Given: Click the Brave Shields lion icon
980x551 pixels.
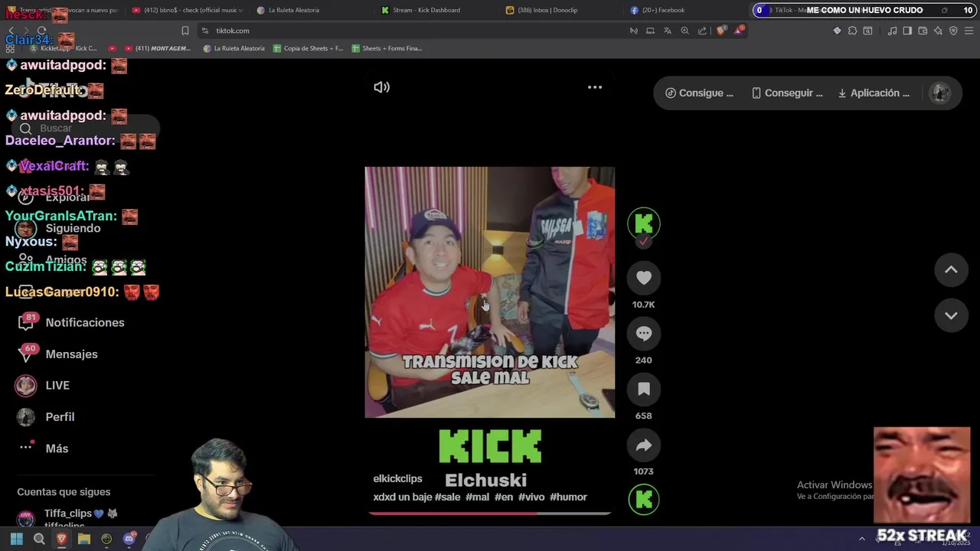Looking at the screenshot, I should (720, 31).
